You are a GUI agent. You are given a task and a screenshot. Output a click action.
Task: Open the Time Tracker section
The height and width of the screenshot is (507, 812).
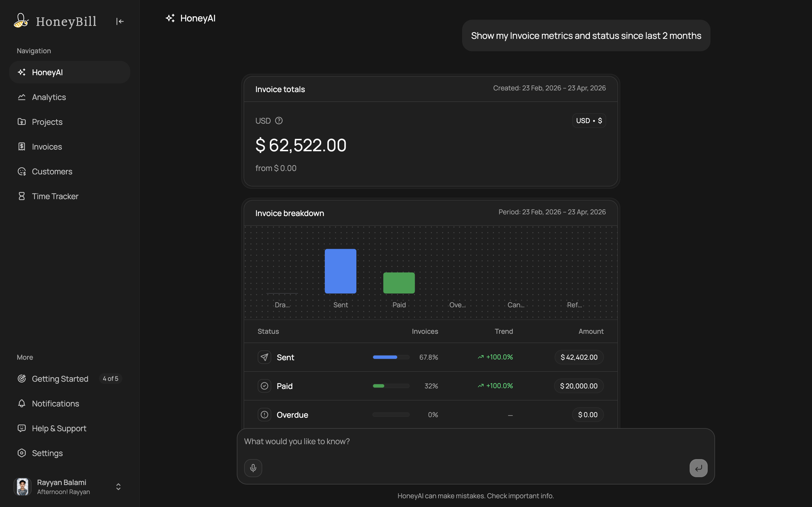click(x=69, y=196)
